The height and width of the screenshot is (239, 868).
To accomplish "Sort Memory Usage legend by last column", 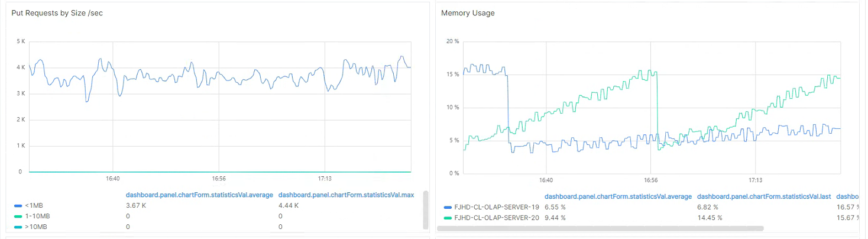I will click(x=762, y=196).
